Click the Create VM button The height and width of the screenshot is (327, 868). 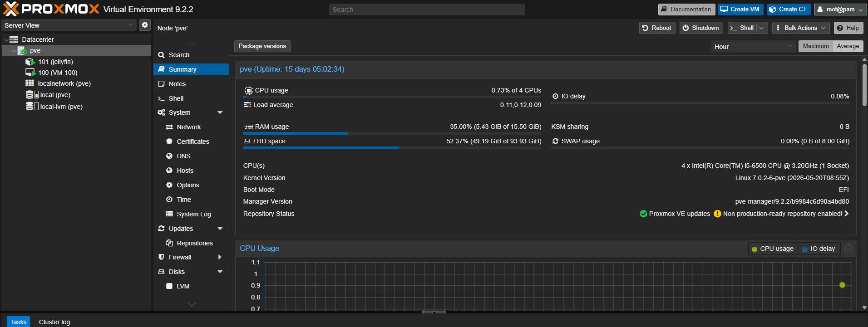coord(740,10)
